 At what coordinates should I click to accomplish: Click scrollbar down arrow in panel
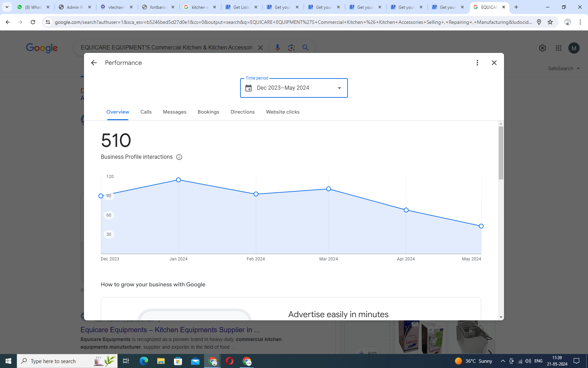tap(501, 317)
